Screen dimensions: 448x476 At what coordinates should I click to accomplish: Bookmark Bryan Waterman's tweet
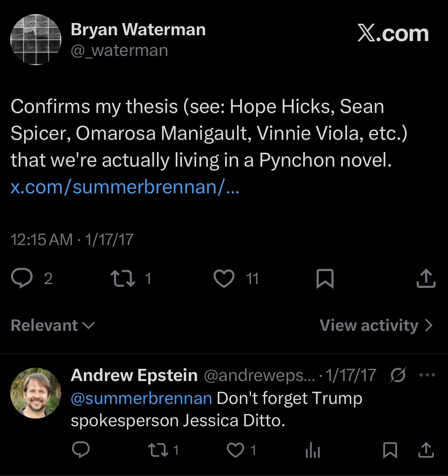coord(325,278)
